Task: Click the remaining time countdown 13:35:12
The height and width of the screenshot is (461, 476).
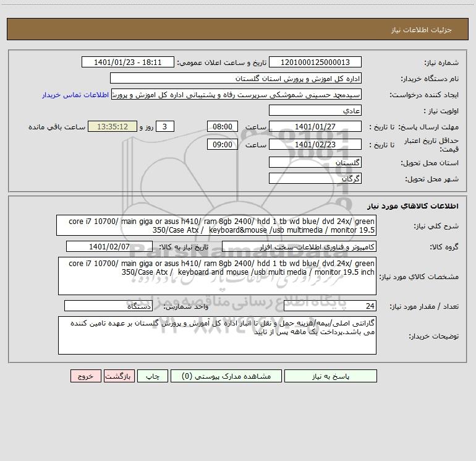Action: pos(113,126)
